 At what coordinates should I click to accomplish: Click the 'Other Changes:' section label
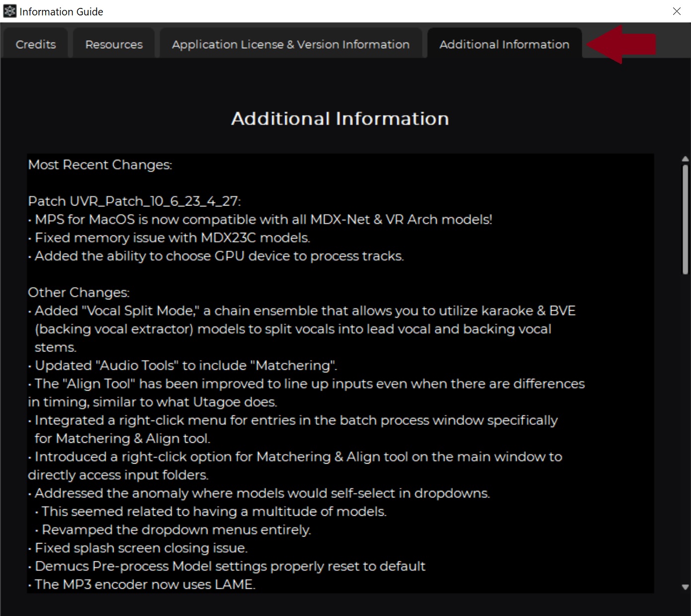coord(77,292)
